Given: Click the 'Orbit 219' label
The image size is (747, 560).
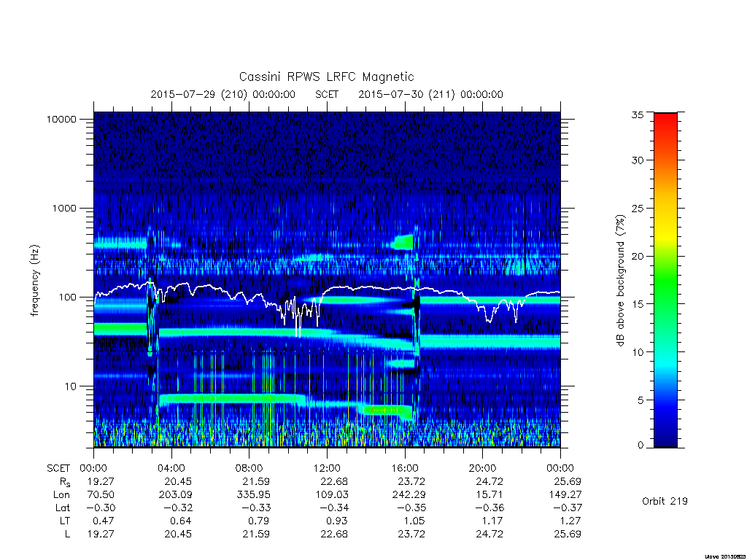Looking at the screenshot, I should tap(665, 501).
